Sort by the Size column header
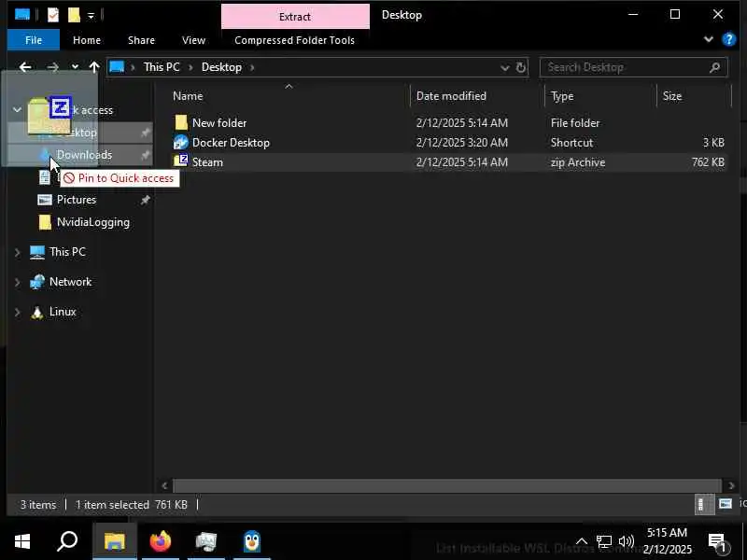747x560 pixels. click(671, 96)
